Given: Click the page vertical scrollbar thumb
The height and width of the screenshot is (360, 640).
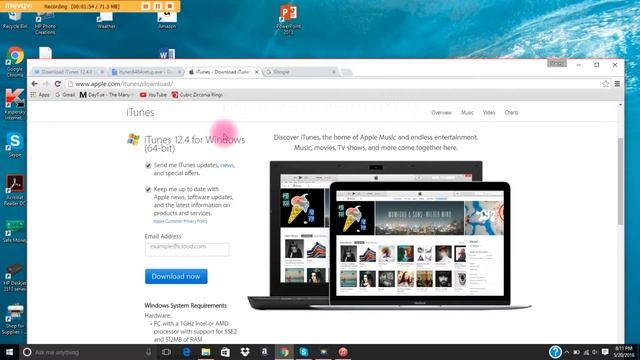Looking at the screenshot, I should (620, 182).
